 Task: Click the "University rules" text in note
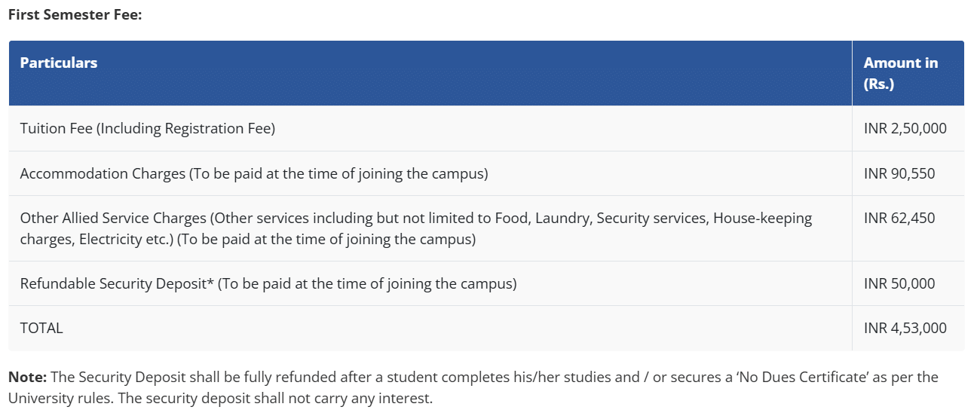pos(57,398)
